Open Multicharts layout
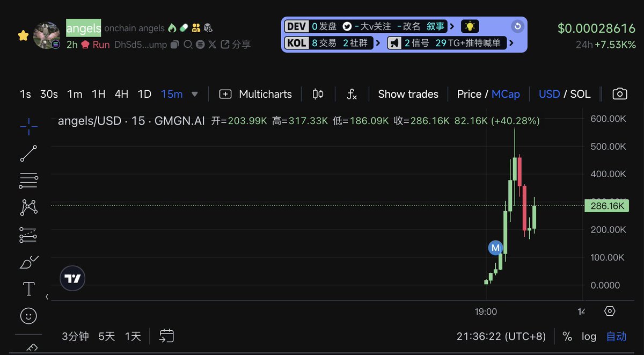This screenshot has height=355, width=644. click(x=256, y=94)
